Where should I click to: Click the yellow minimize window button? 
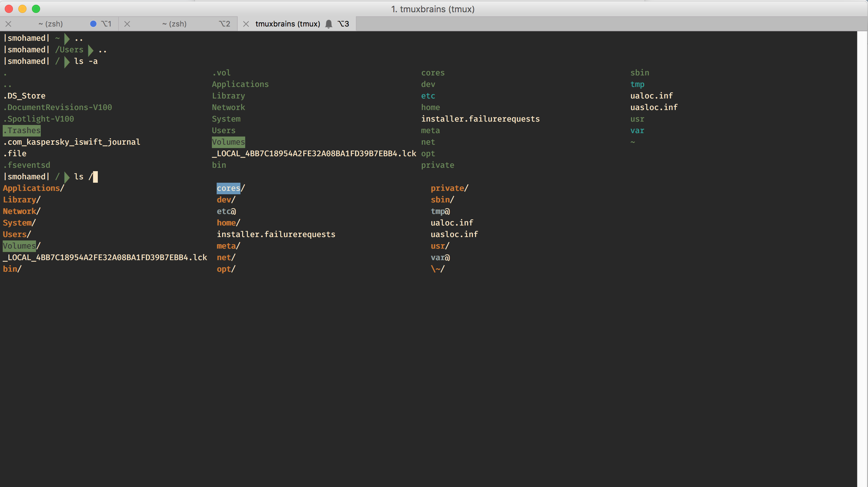(x=22, y=9)
